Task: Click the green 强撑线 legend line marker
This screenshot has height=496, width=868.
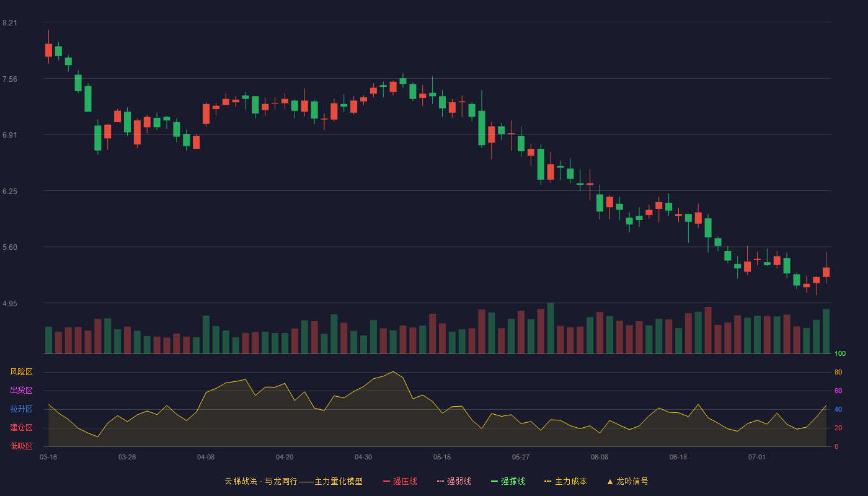Action: 494,481
